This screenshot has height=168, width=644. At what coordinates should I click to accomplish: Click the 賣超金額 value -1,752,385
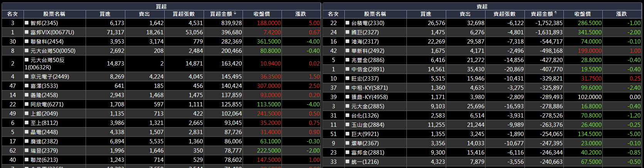(x=549, y=23)
